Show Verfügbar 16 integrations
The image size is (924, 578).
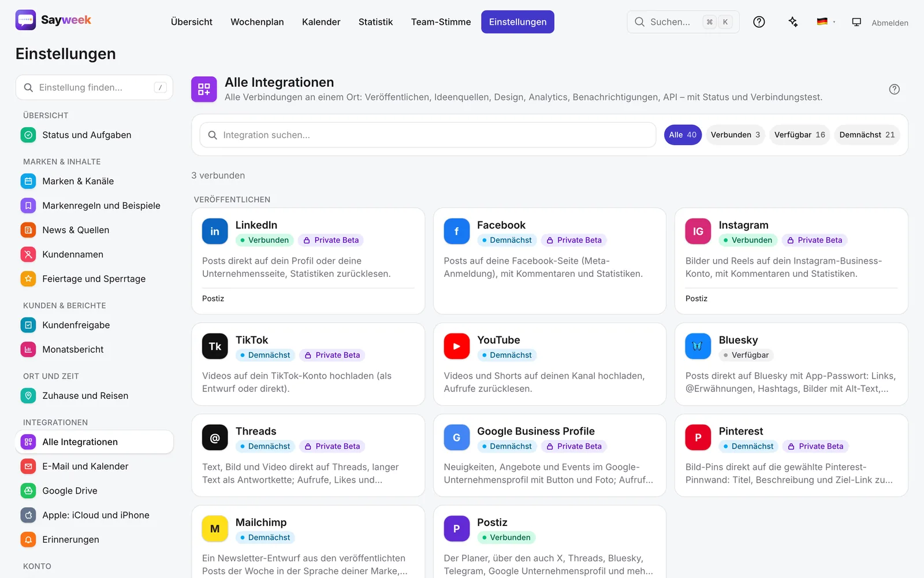click(800, 135)
